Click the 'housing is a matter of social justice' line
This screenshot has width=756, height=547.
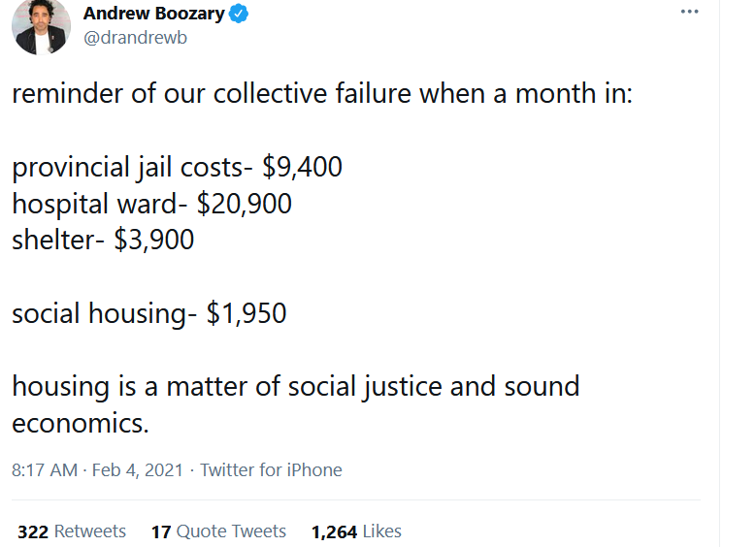(x=296, y=387)
